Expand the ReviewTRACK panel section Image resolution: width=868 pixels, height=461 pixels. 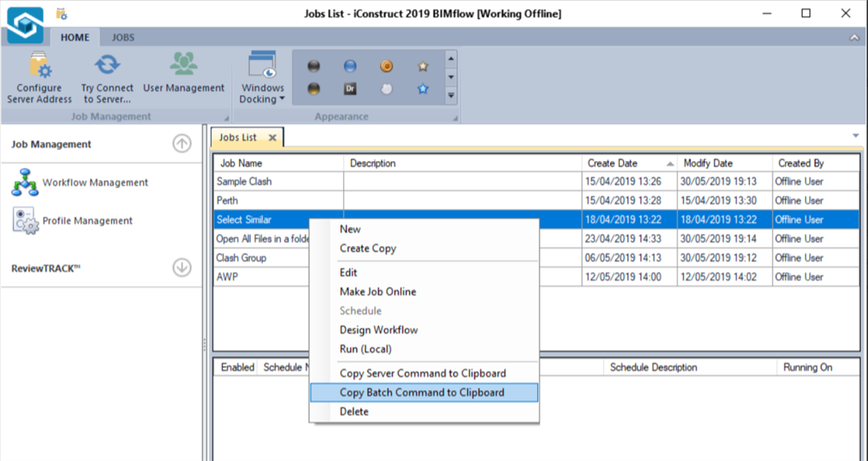coord(181,267)
